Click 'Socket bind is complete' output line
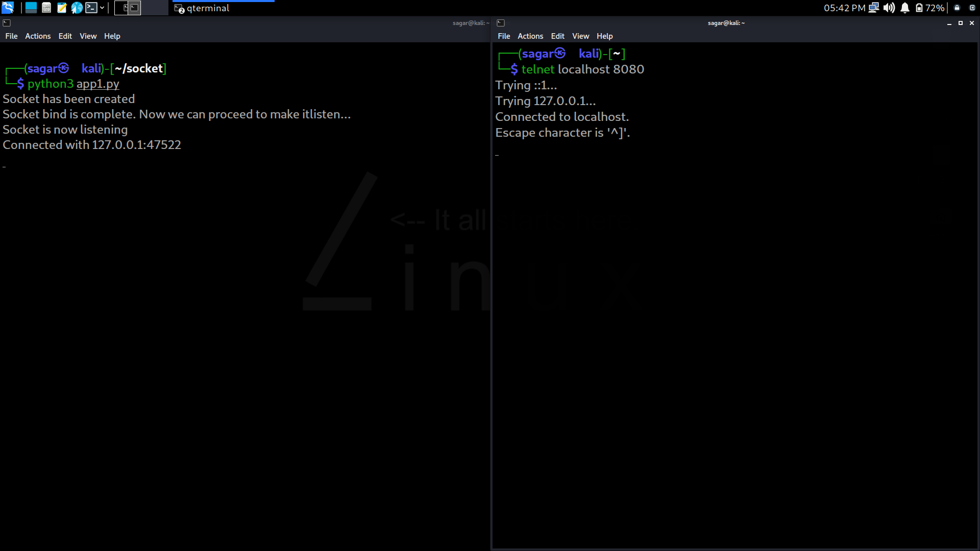Screen dimensions: 980x551 click(x=177, y=114)
